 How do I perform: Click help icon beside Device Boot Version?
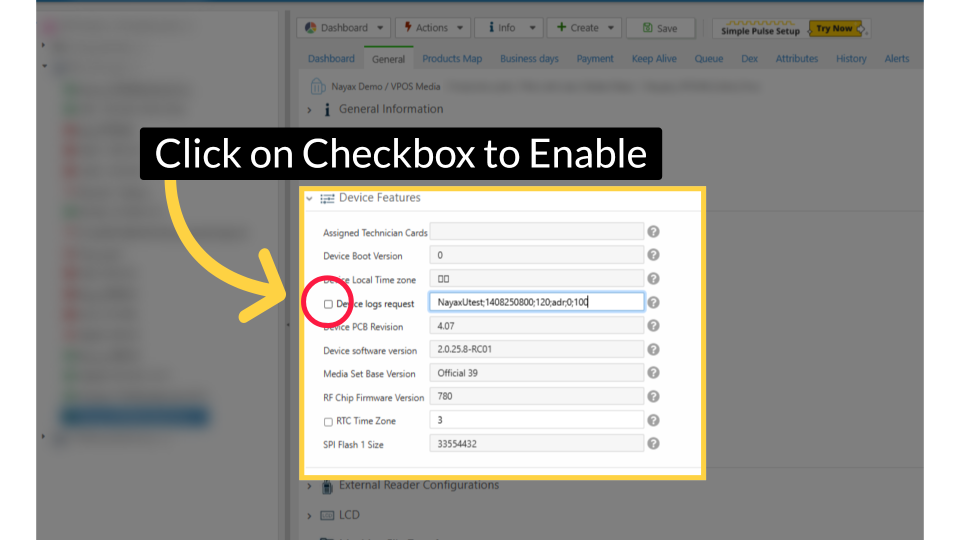click(653, 255)
